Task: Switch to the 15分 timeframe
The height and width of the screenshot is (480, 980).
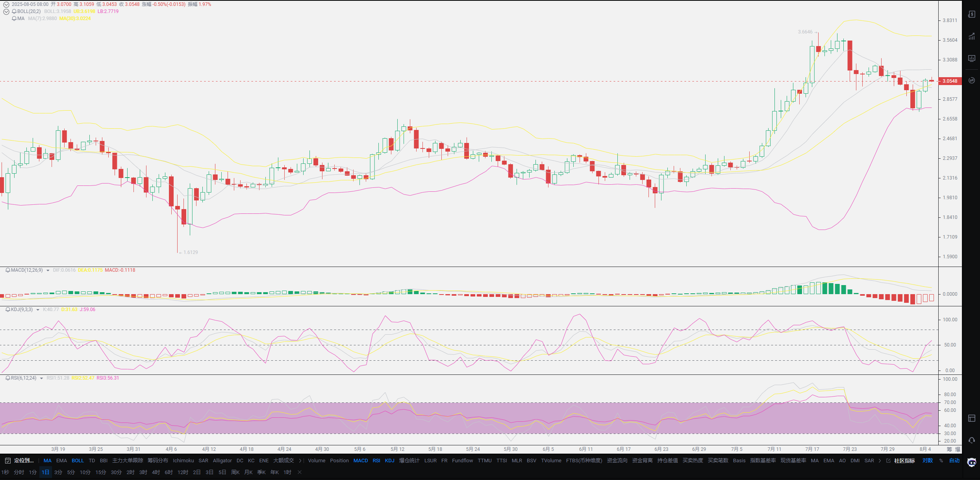Action: tap(101, 472)
